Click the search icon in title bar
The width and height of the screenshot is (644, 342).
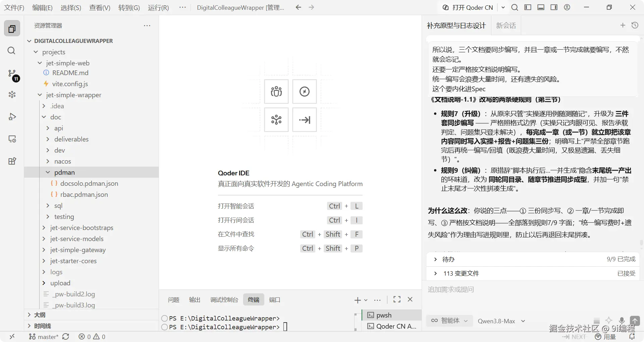515,7
